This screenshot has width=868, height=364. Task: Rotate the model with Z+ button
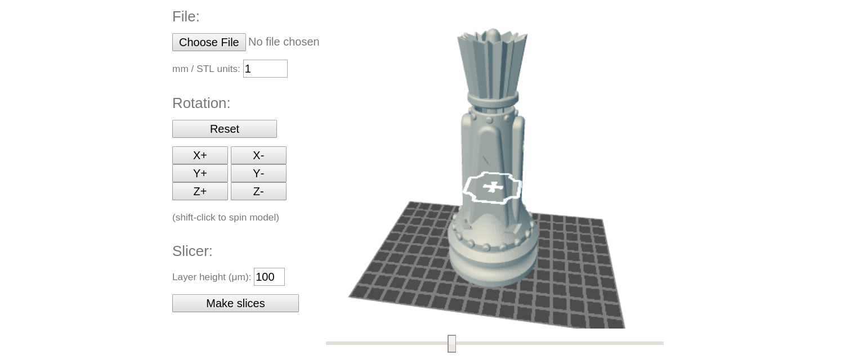(200, 191)
